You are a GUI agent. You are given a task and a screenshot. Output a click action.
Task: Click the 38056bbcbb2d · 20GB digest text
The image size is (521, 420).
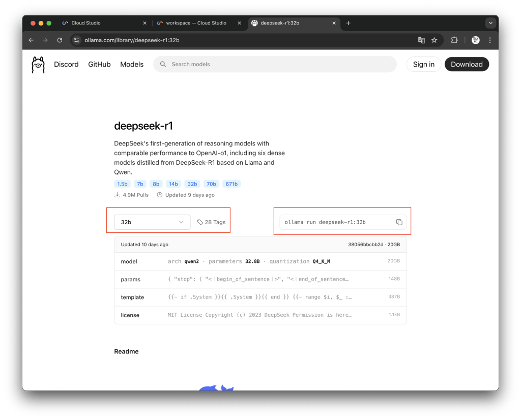[374, 245]
